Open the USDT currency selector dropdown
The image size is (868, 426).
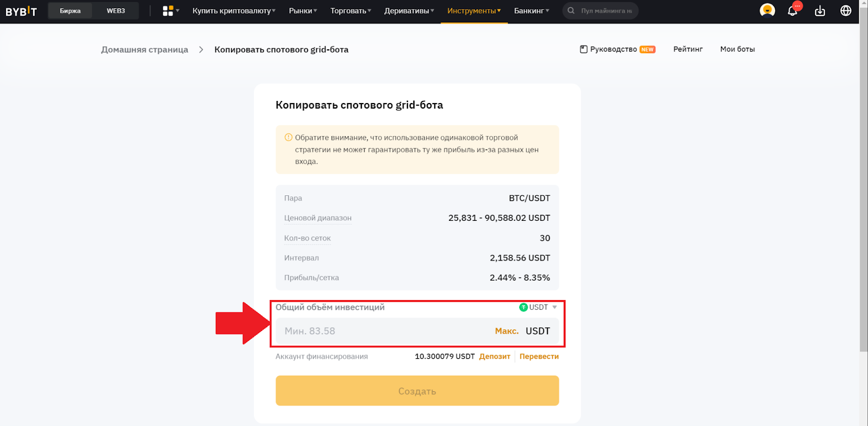tap(538, 307)
